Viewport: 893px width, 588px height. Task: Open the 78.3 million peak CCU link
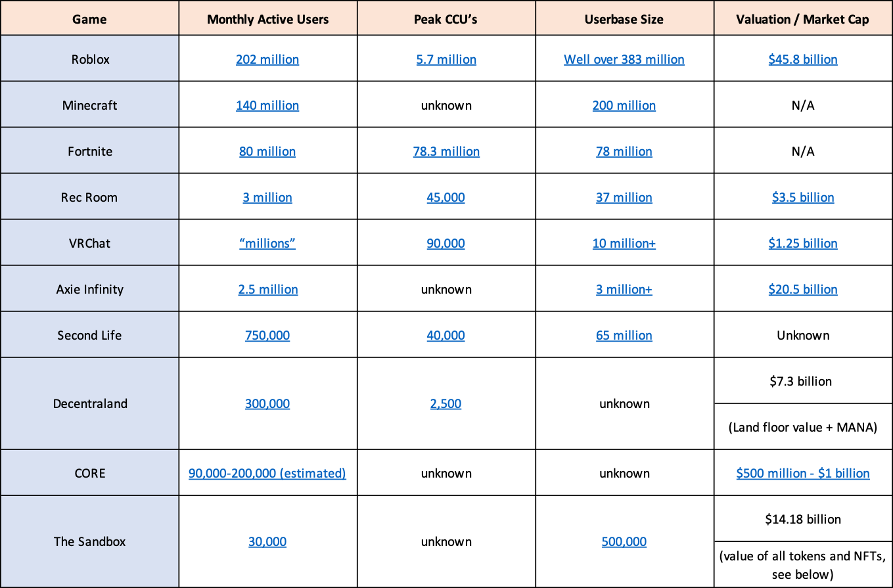(x=446, y=151)
